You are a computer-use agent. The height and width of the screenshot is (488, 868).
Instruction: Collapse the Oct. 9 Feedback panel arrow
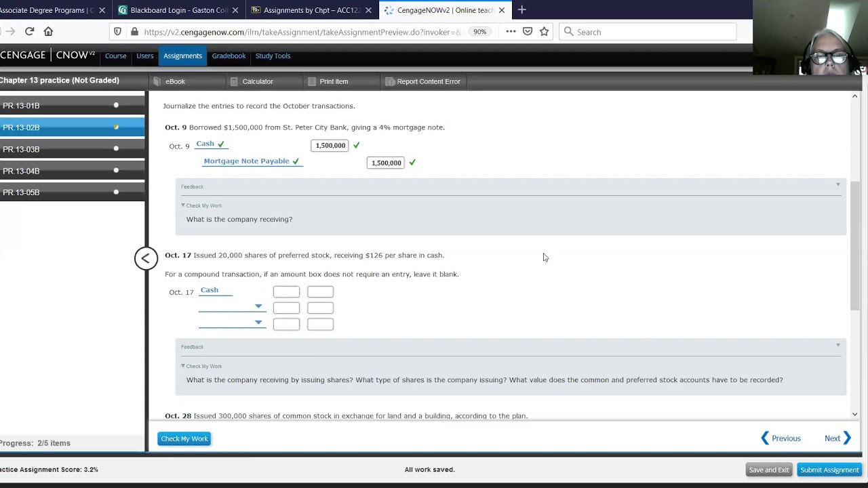click(x=838, y=185)
